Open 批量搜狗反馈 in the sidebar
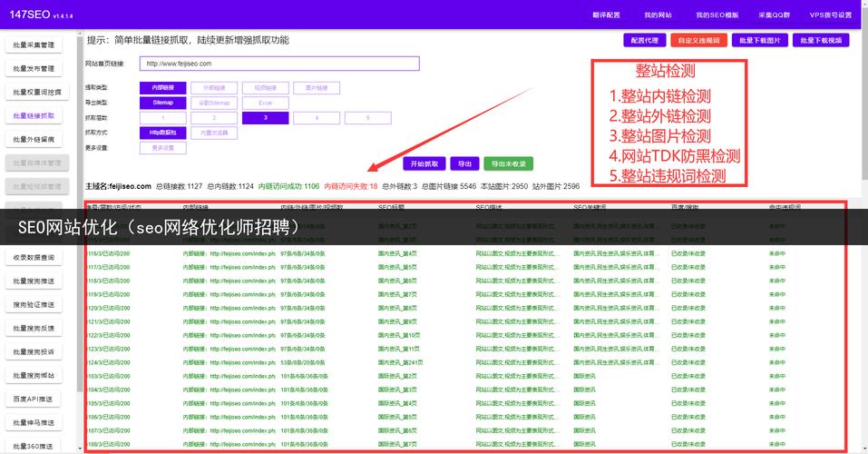 (x=34, y=328)
